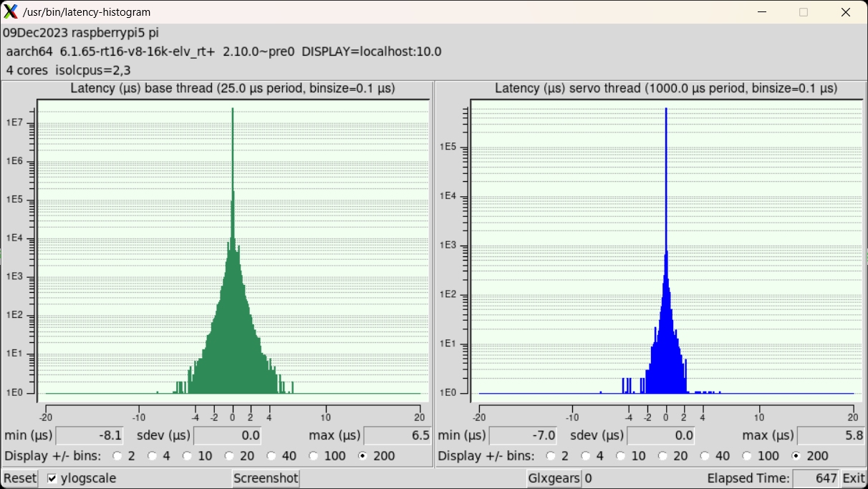Select 20 bins for servo thread display
This screenshot has height=489, width=868.
[663, 455]
